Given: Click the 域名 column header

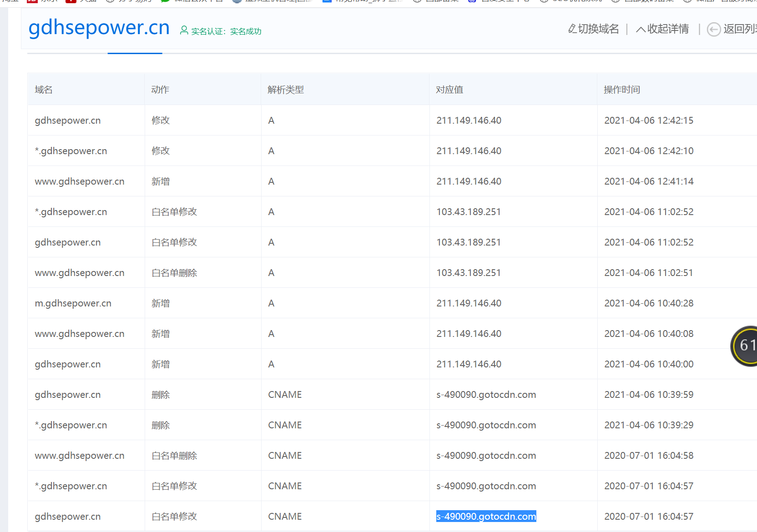Looking at the screenshot, I should coord(43,89).
